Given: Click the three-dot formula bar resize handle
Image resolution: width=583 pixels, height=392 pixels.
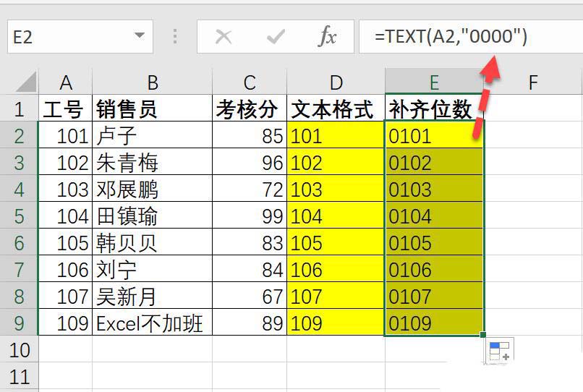Looking at the screenshot, I should click(x=175, y=37).
